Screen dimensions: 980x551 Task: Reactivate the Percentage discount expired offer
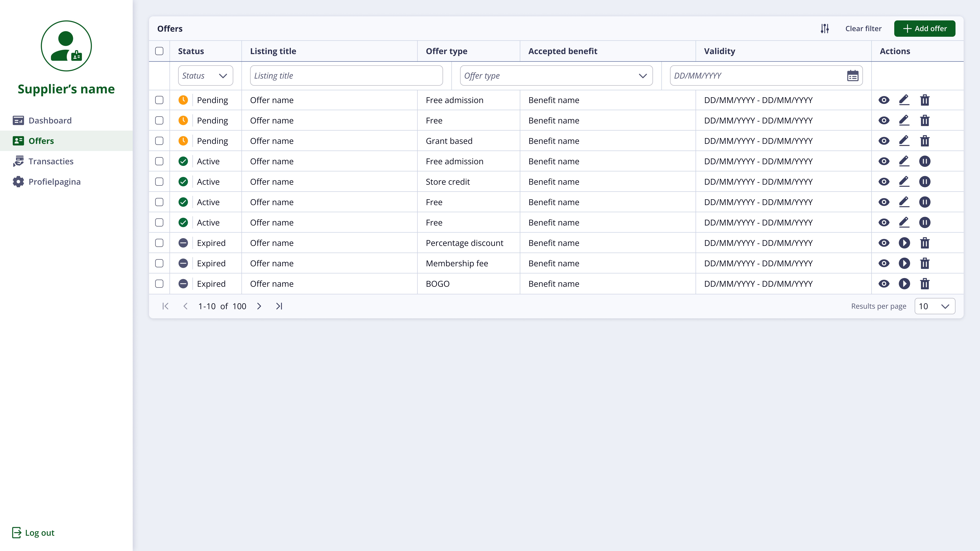904,243
